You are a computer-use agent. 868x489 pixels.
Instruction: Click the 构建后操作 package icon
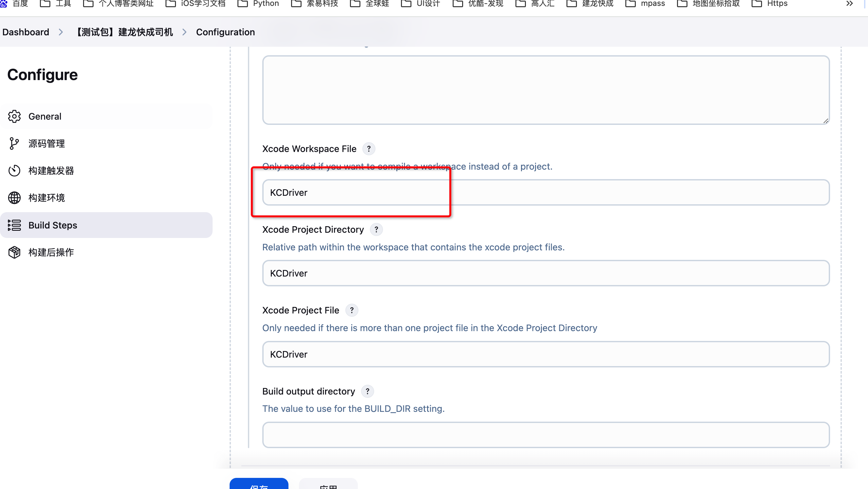pos(14,252)
